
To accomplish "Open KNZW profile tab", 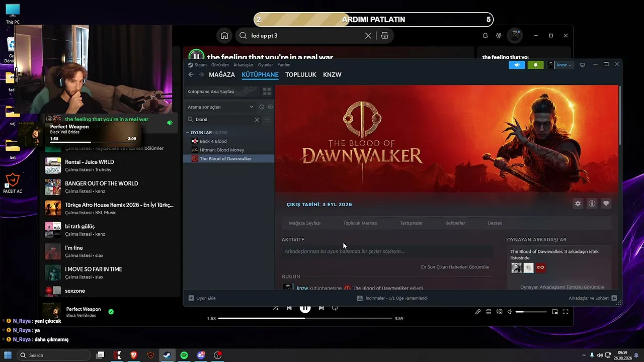I will click(332, 74).
